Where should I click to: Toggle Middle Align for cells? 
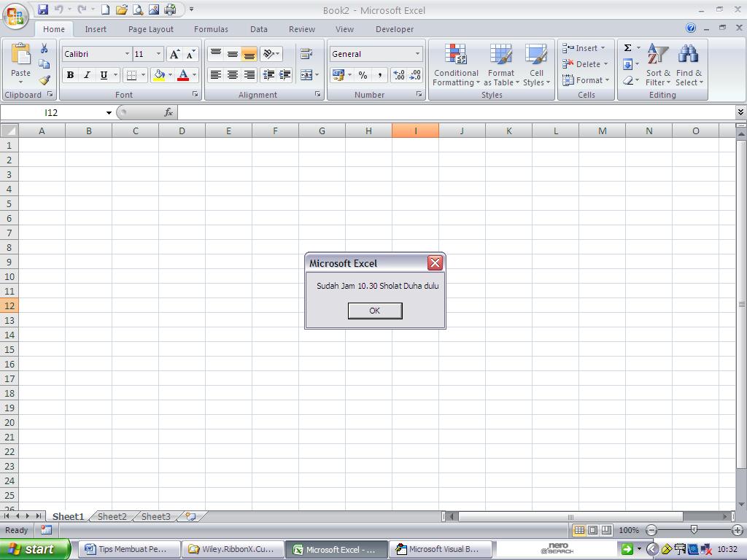[x=233, y=54]
